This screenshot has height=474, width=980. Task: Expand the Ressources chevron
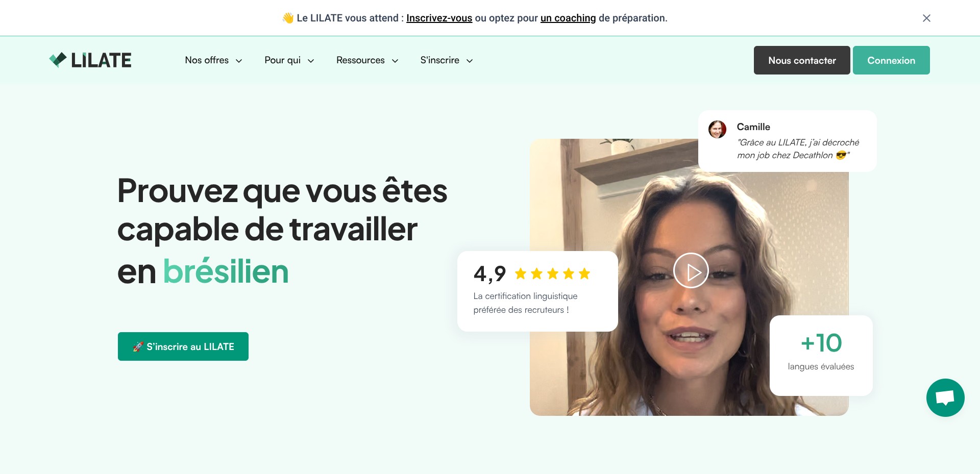[395, 61]
